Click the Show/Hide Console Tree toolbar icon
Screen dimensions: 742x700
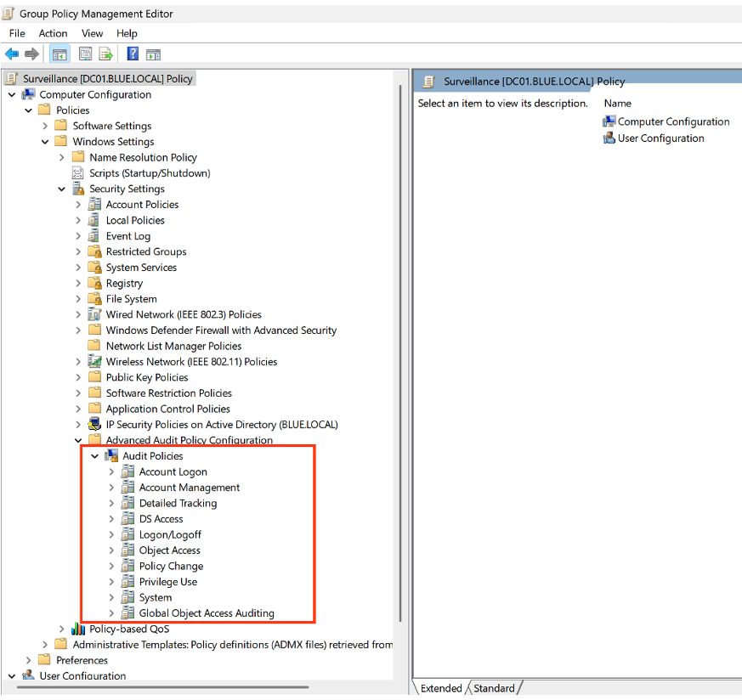[59, 54]
